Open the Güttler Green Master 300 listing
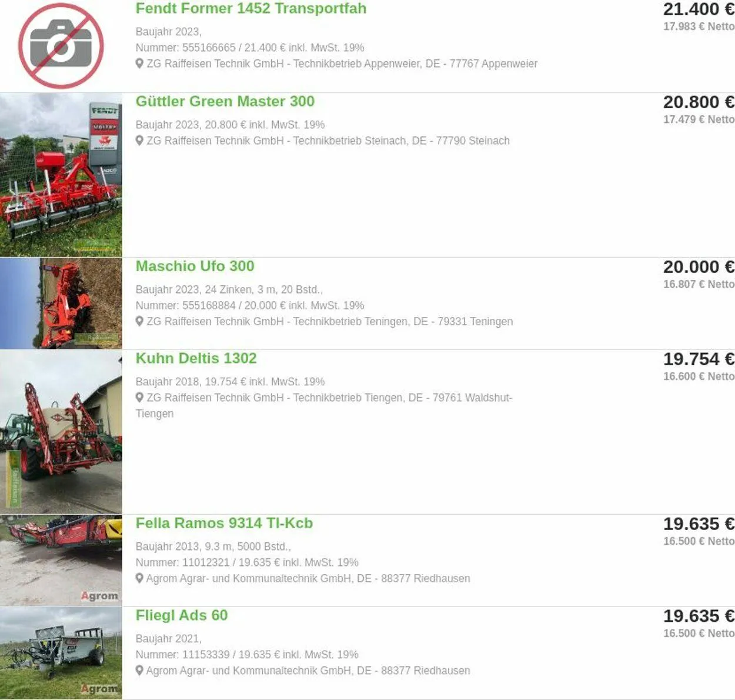Screen dimensions: 735x700 coord(225,101)
